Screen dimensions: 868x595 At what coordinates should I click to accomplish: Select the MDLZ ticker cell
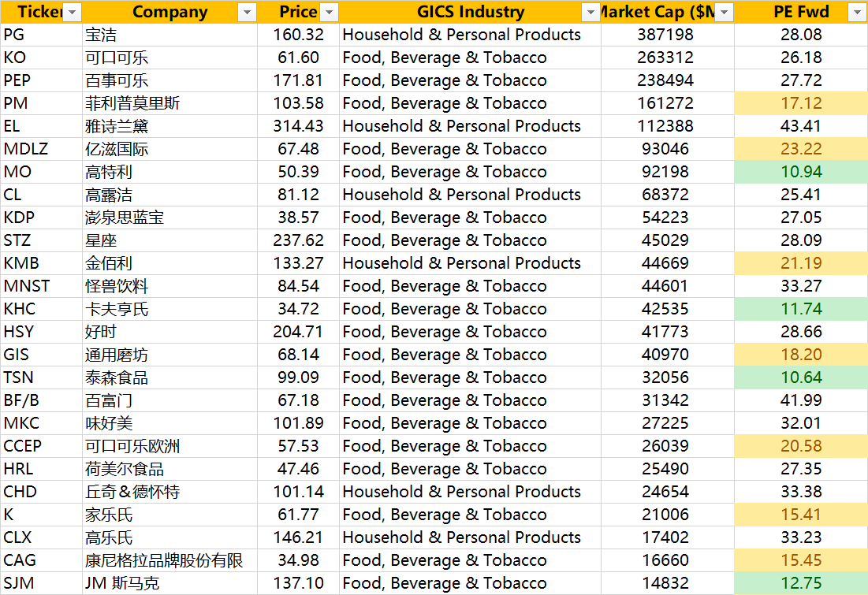click(x=42, y=149)
